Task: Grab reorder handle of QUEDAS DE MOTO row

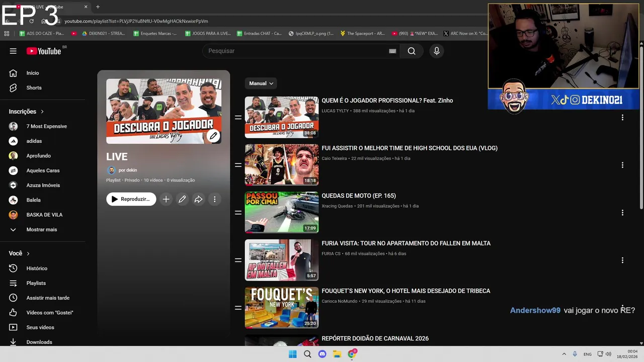Action: (238, 213)
